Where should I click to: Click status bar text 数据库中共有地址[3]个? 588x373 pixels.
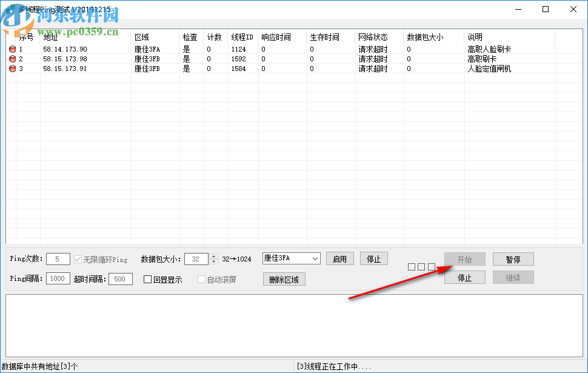point(40,366)
